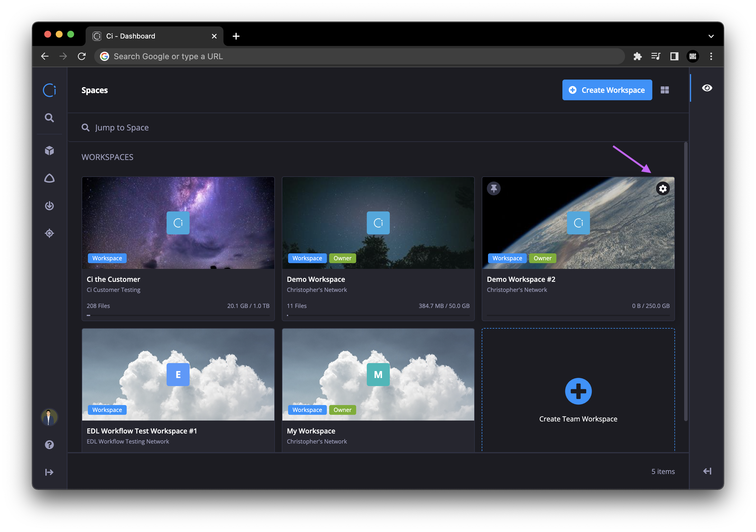Click the Ci the Customer storage usage bar
This screenshot has height=532, width=756.
(x=178, y=315)
